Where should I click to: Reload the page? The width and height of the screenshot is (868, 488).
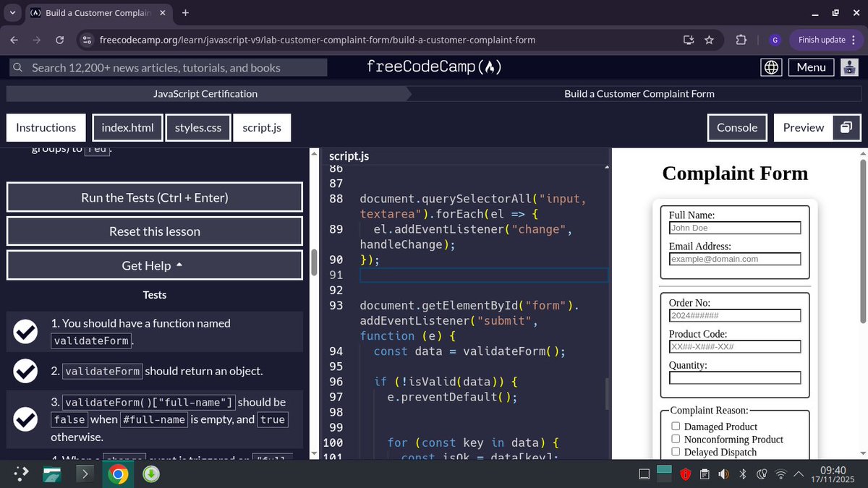pyautogui.click(x=60, y=40)
